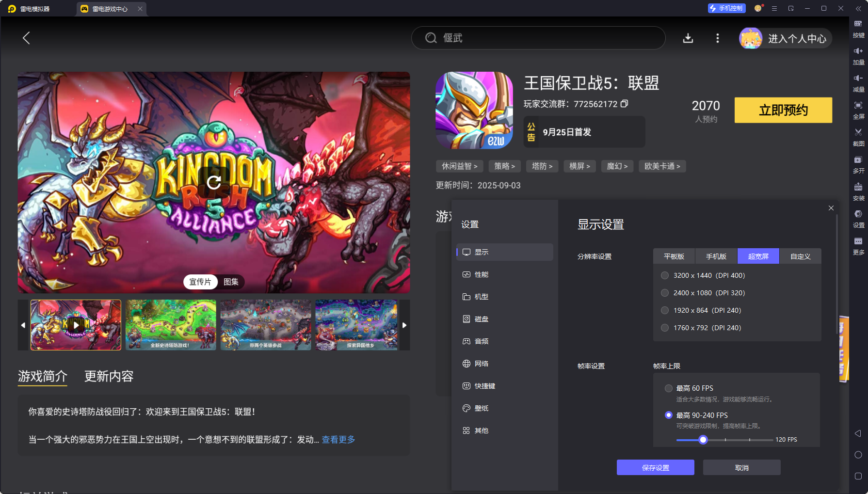Click the download manager icon

688,38
